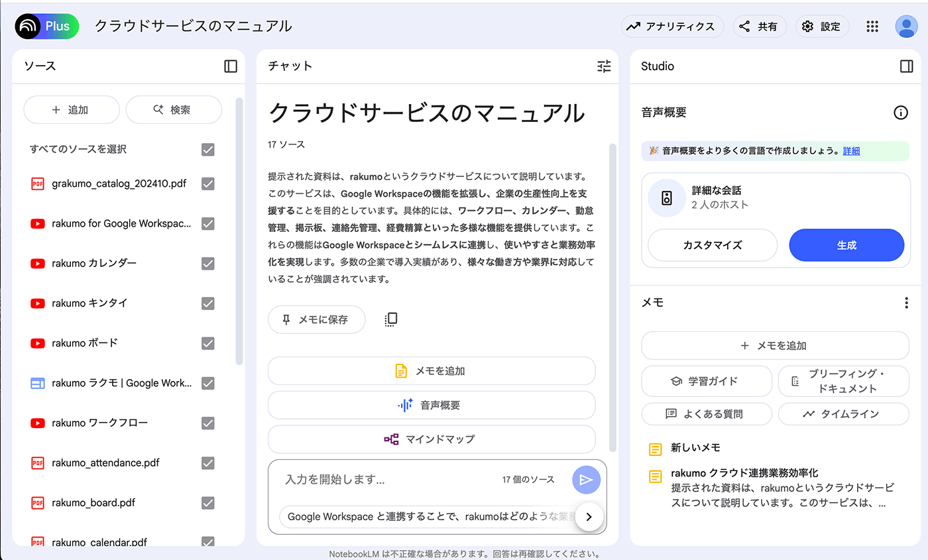Collapse the Sources panel icon
This screenshot has width=928, height=560.
pyautogui.click(x=231, y=66)
